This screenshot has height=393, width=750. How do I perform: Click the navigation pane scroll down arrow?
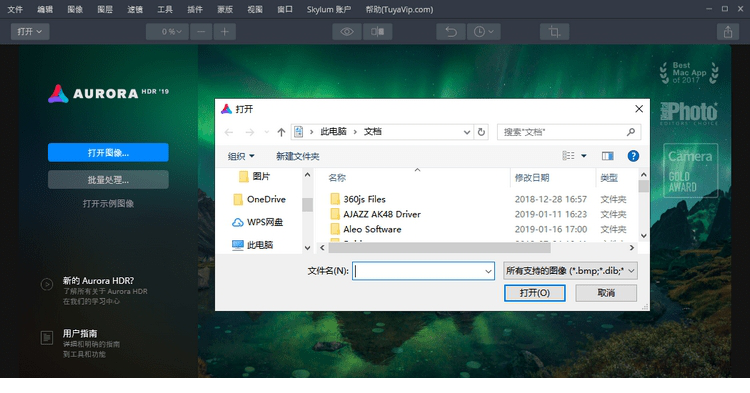coord(308,248)
